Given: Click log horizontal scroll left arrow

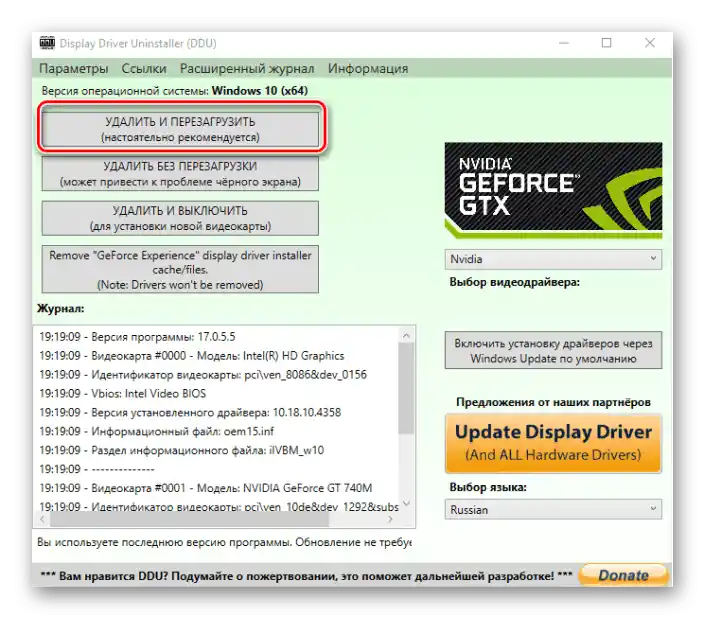Looking at the screenshot, I should click(42, 519).
